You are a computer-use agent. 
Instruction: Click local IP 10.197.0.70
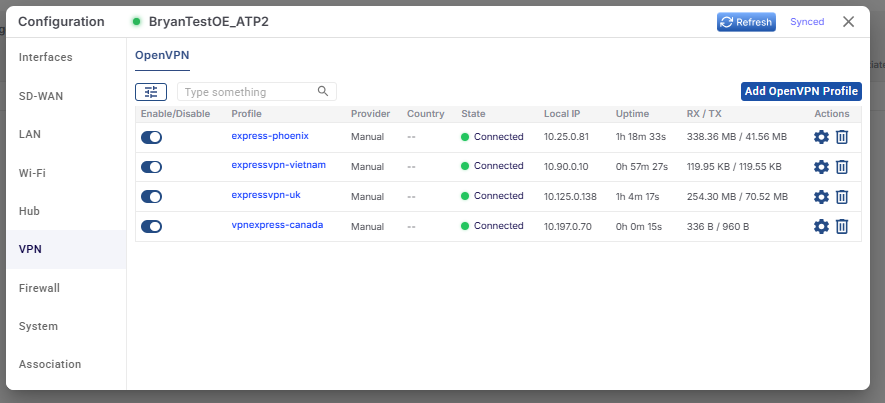tap(568, 226)
